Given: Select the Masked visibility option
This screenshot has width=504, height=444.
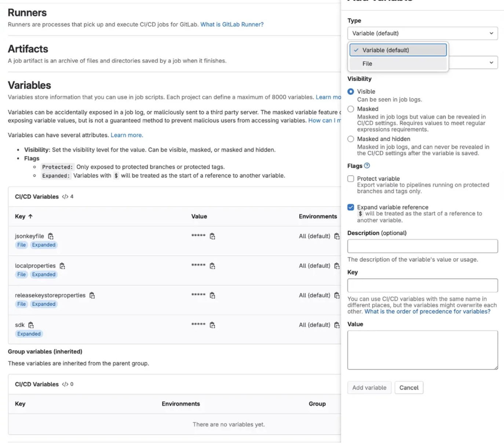Looking at the screenshot, I should click(x=351, y=109).
